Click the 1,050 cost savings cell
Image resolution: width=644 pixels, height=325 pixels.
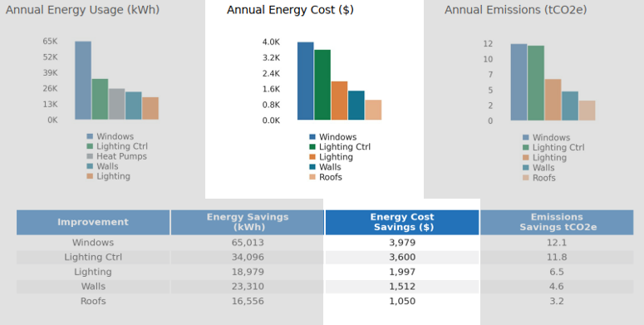(x=402, y=301)
